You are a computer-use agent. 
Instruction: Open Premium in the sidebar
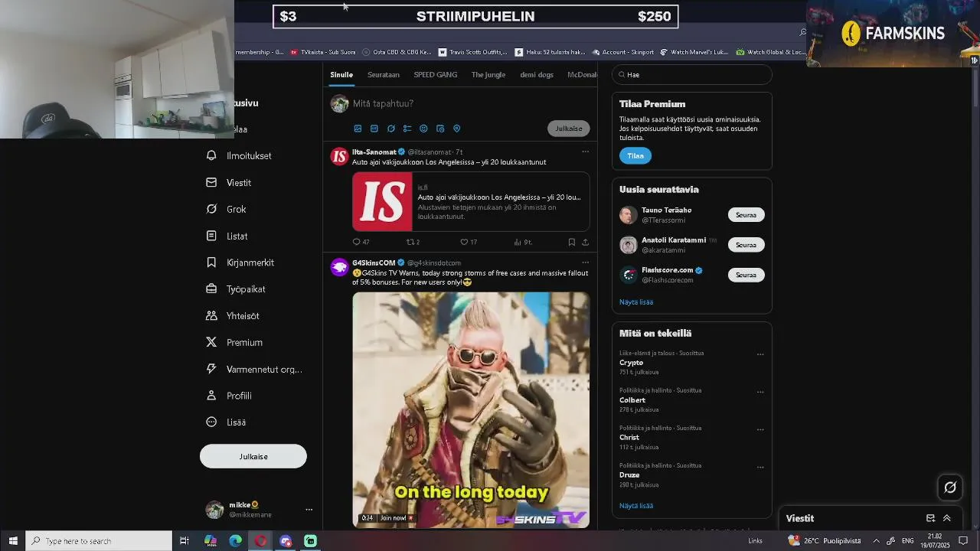(x=234, y=343)
